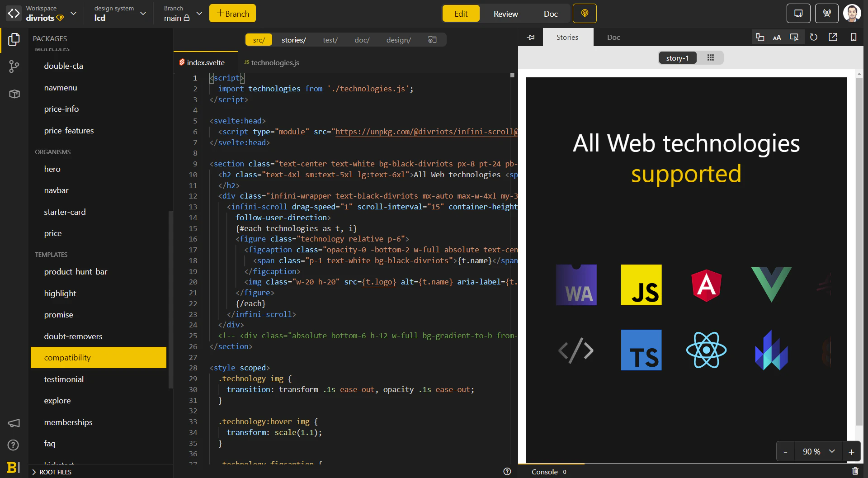
Task: Open the help question mark icon
Action: (14, 445)
